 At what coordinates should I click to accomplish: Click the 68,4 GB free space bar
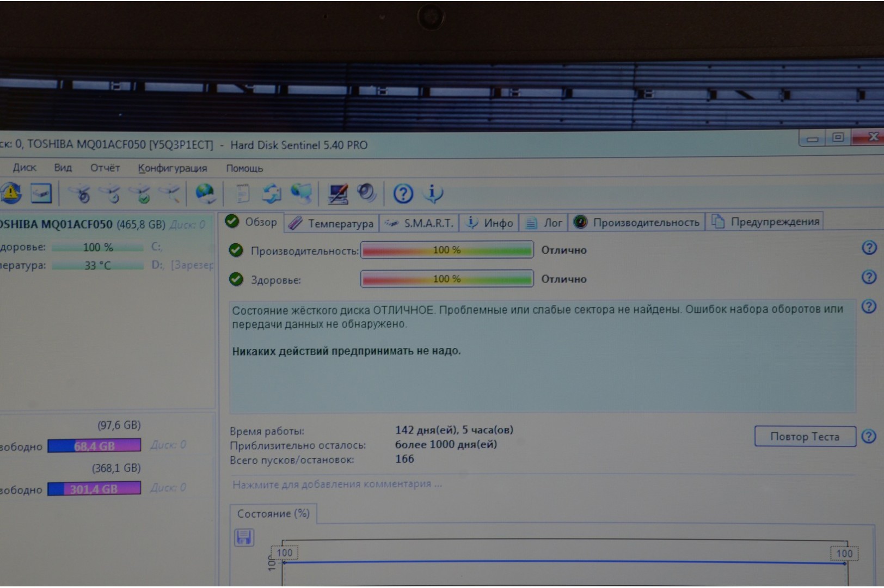(94, 446)
